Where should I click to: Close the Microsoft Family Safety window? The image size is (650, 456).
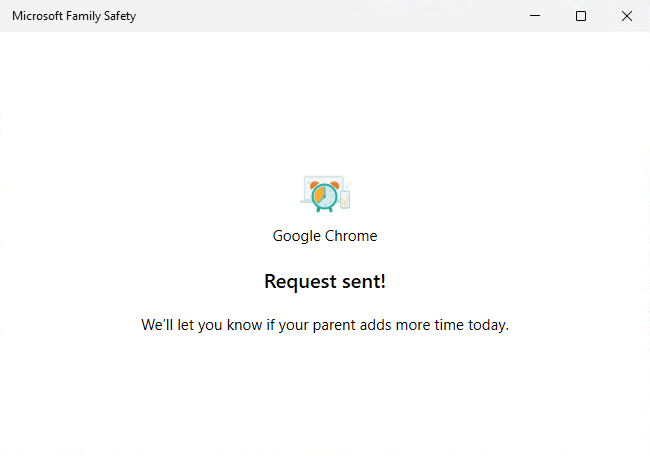coord(627,16)
